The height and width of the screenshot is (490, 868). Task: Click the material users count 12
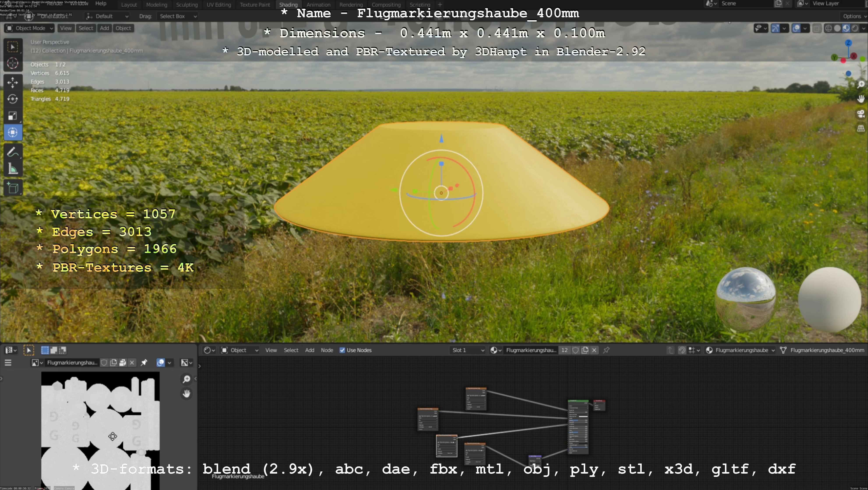tap(564, 350)
